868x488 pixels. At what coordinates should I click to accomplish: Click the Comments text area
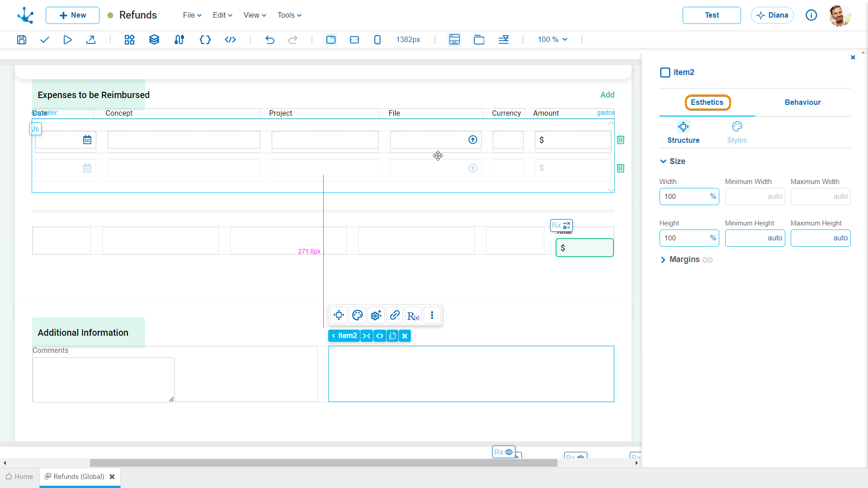[x=104, y=380]
